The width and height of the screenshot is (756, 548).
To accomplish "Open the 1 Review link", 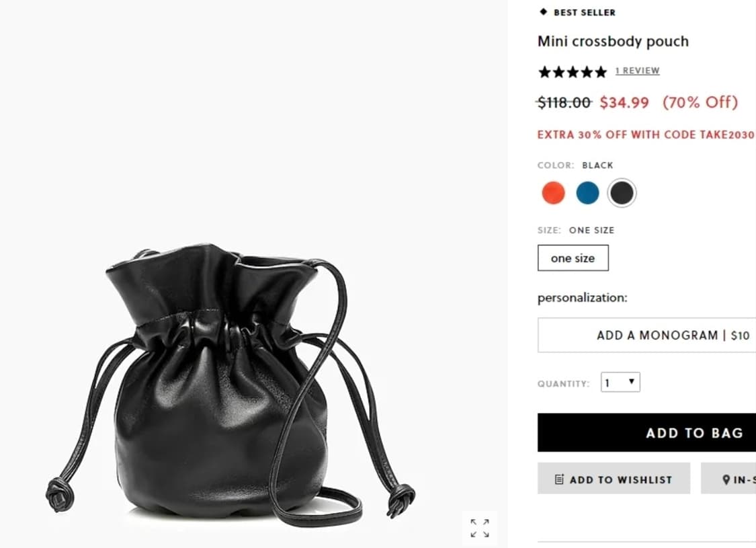I will 638,71.
